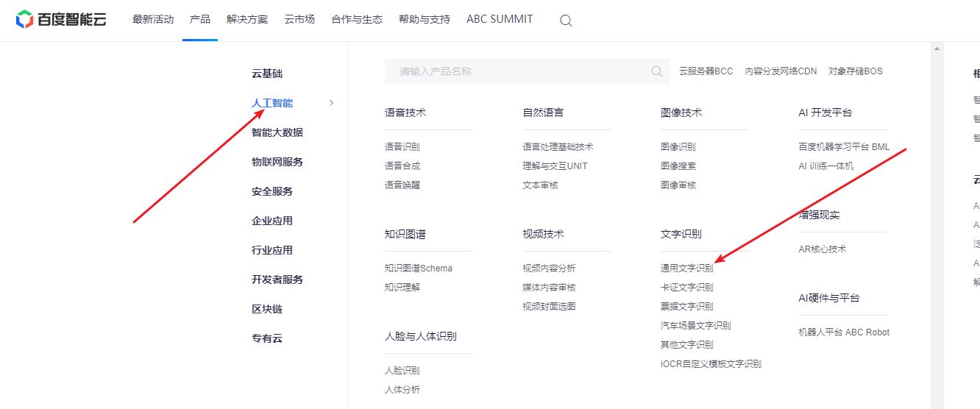Click the 百度智能云 logo
Screen dimensions: 980x409
pos(61,19)
